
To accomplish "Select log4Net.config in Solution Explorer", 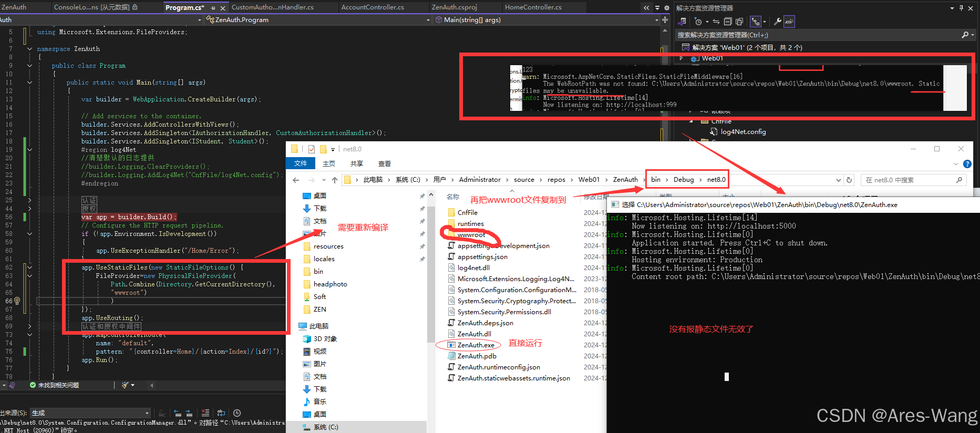I will 743,132.
